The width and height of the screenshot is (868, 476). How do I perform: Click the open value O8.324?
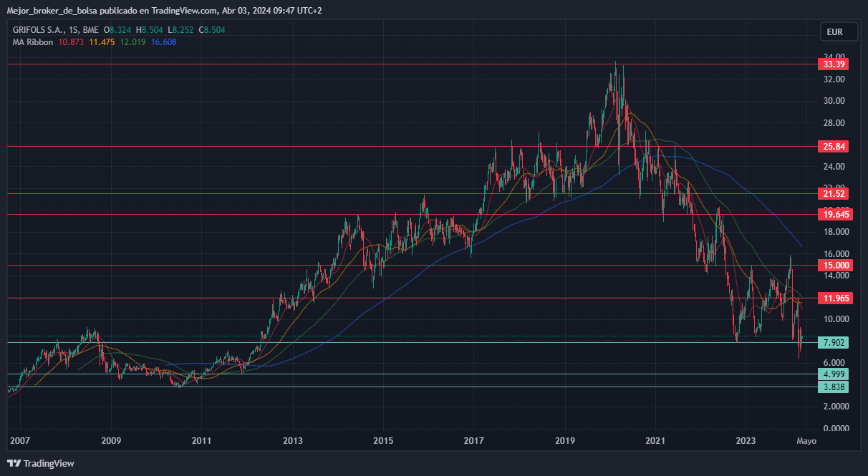[x=117, y=30]
